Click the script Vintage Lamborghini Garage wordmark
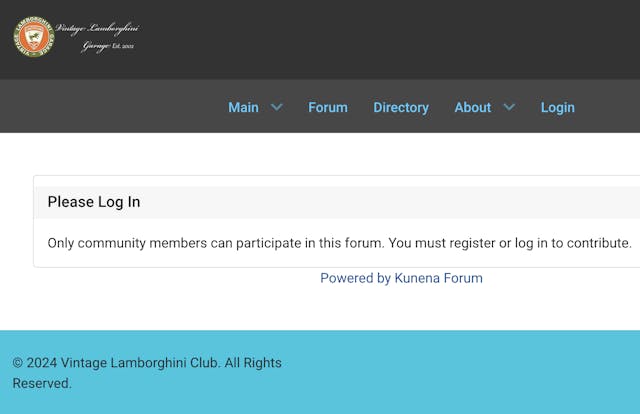 [97, 37]
